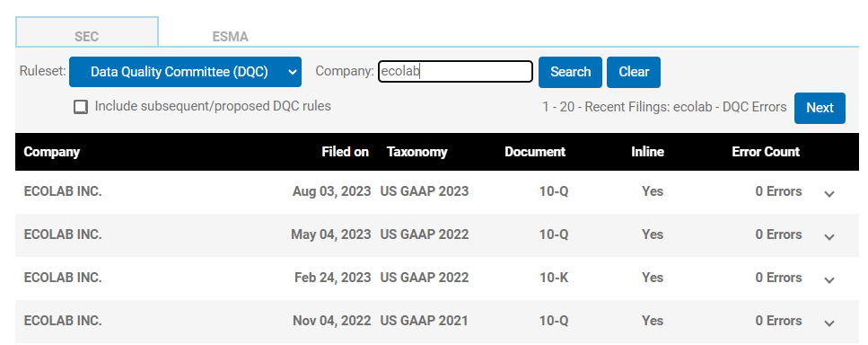Sort by the Filed on column header
The height and width of the screenshot is (345, 868).
pos(345,152)
